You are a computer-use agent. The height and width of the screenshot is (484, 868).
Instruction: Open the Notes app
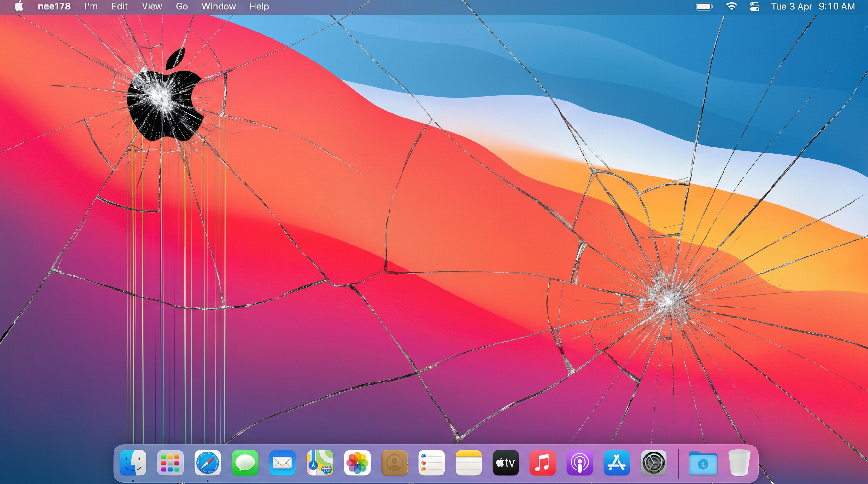click(x=468, y=463)
